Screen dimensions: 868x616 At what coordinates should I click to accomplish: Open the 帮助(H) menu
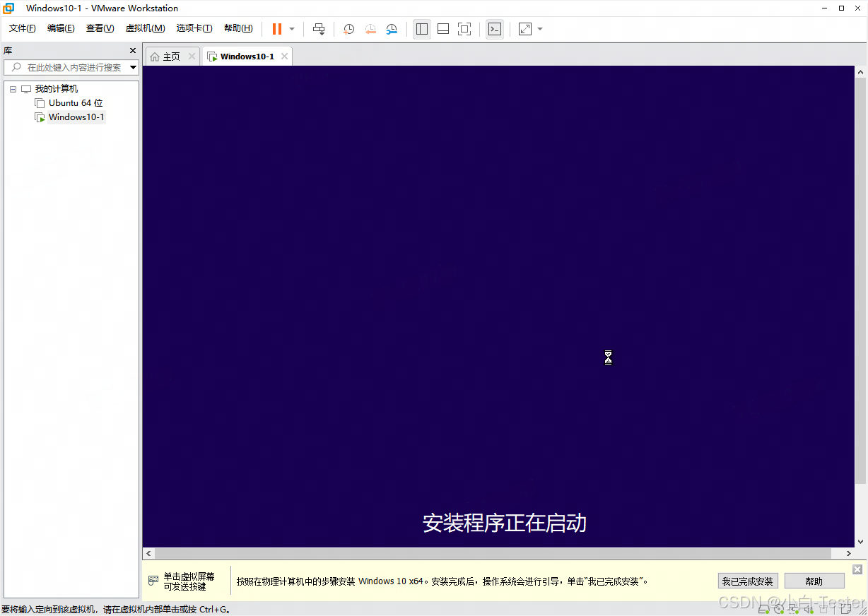pos(238,28)
